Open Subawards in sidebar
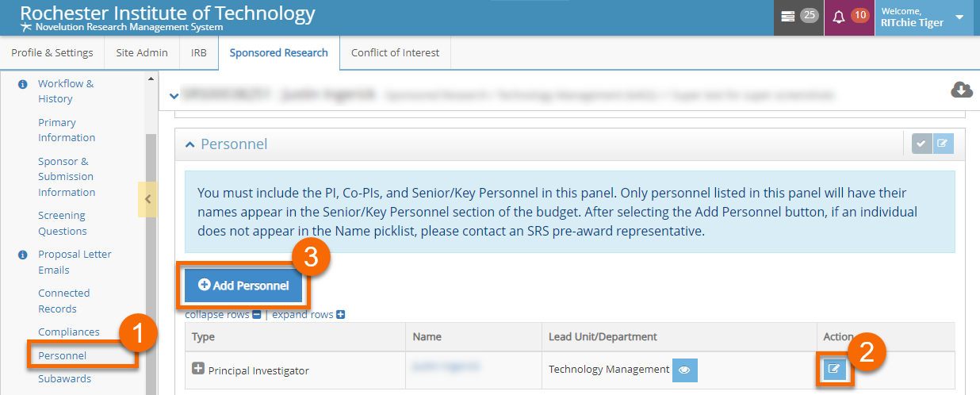The height and width of the screenshot is (395, 980). pos(64,378)
